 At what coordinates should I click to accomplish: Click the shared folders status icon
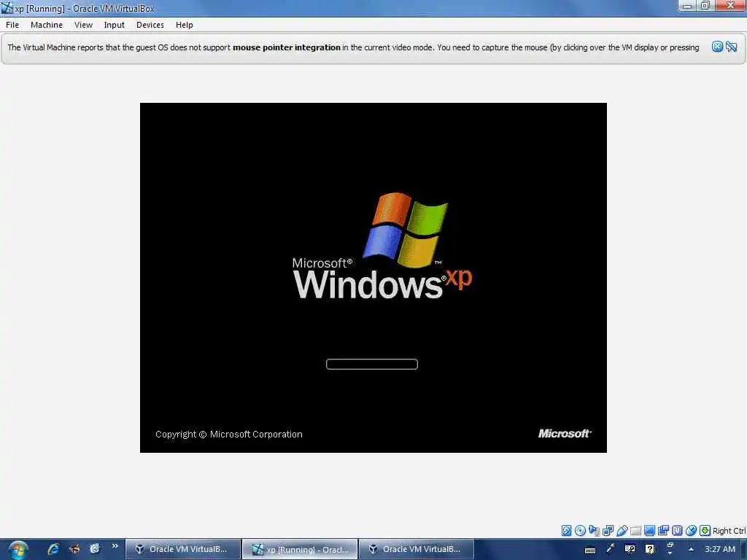tap(635, 531)
